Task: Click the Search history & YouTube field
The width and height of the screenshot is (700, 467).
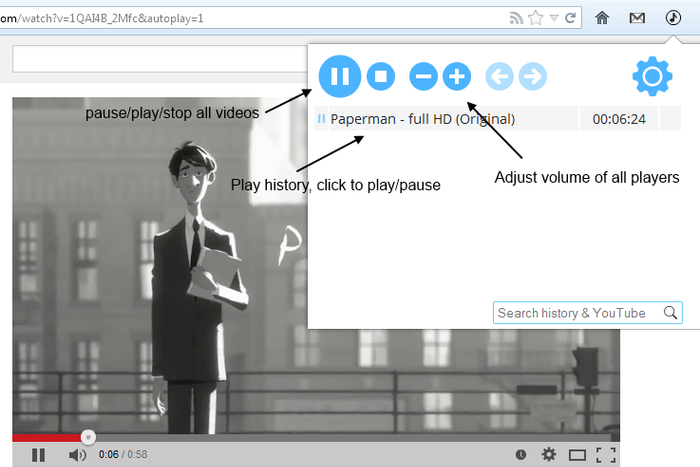Action: [578, 313]
